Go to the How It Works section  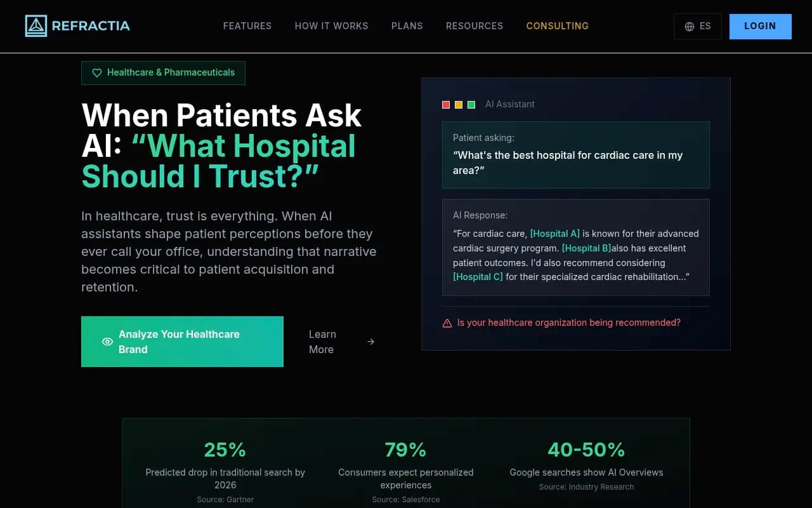point(331,26)
